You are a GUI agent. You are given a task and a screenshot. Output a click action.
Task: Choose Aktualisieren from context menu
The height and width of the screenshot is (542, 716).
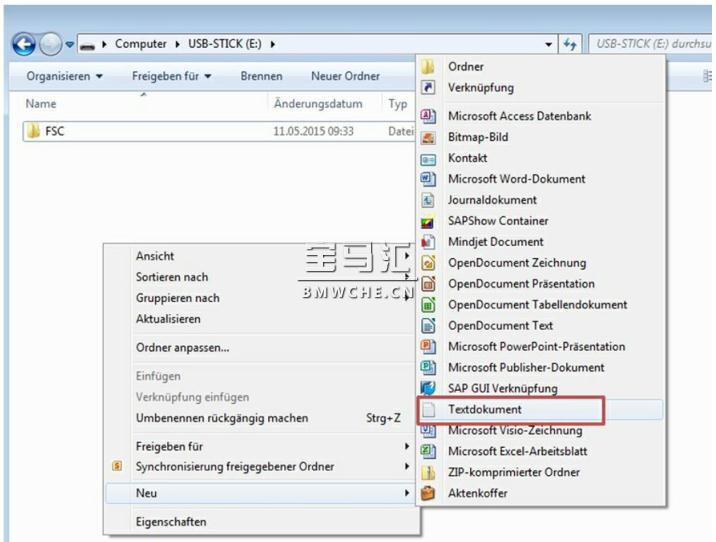pos(261,319)
